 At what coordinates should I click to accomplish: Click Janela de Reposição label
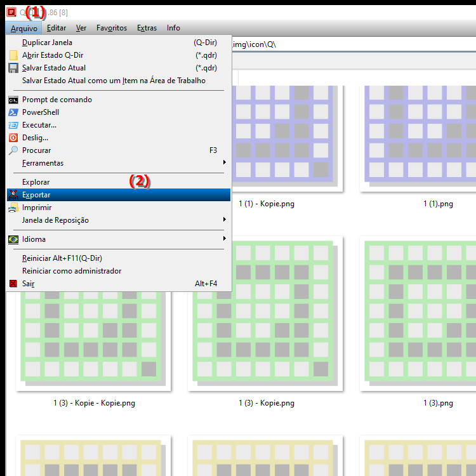point(56,220)
